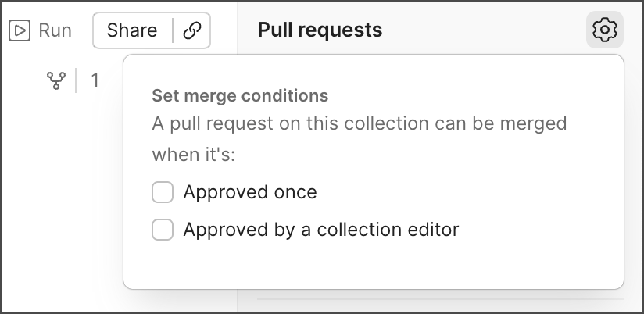
Task: Click empty space below the checkboxes in popover
Action: (x=374, y=265)
